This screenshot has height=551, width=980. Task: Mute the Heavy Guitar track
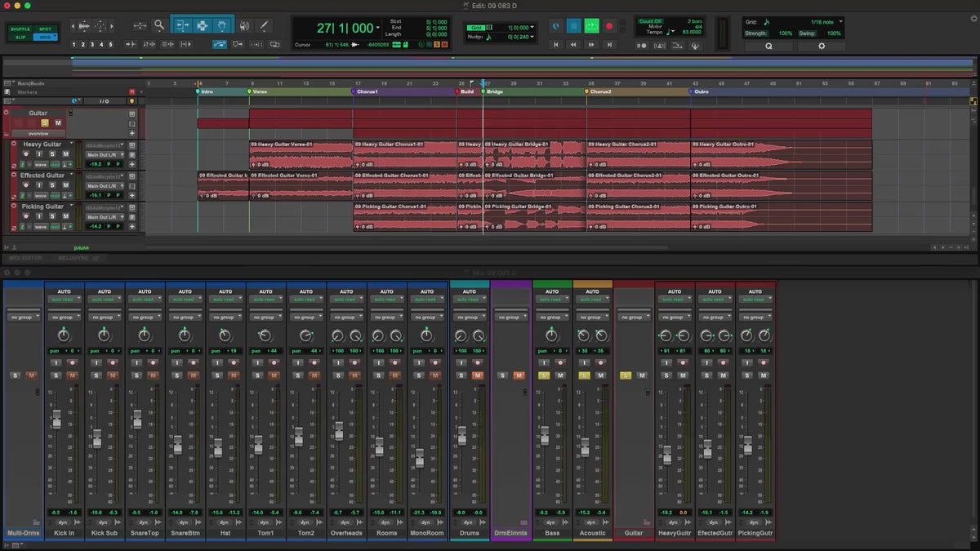tap(64, 153)
